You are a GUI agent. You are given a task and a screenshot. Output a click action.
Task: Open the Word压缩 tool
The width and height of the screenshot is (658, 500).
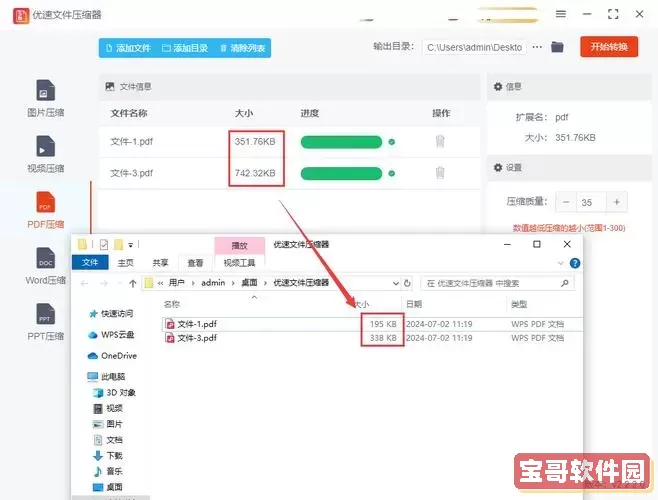(45, 266)
